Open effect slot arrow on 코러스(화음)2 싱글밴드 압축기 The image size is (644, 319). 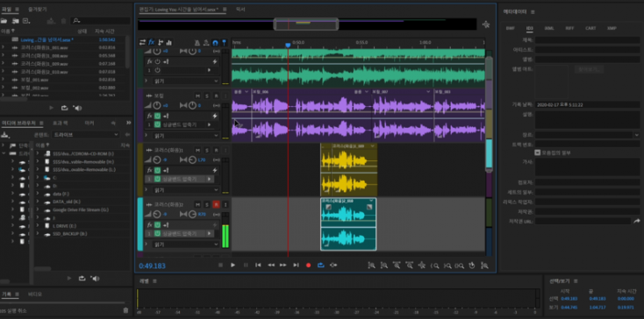click(x=209, y=233)
